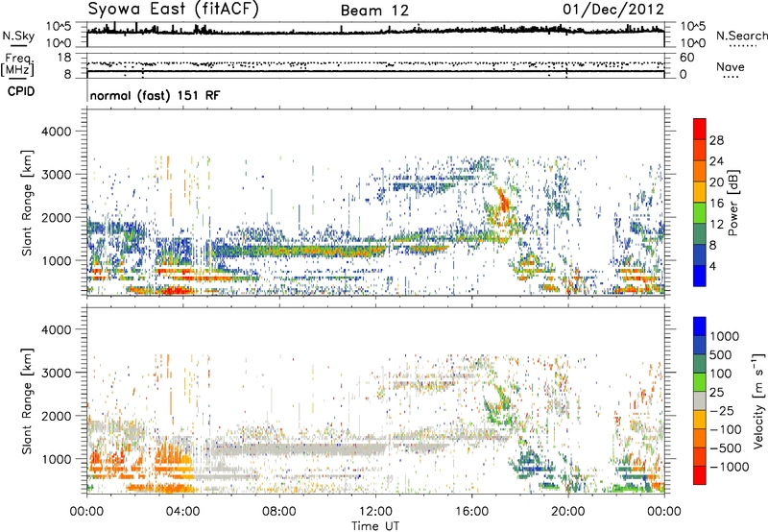This screenshot has width=768, height=532.
Task: Click the 'Time UT' axis label
Action: [375, 526]
